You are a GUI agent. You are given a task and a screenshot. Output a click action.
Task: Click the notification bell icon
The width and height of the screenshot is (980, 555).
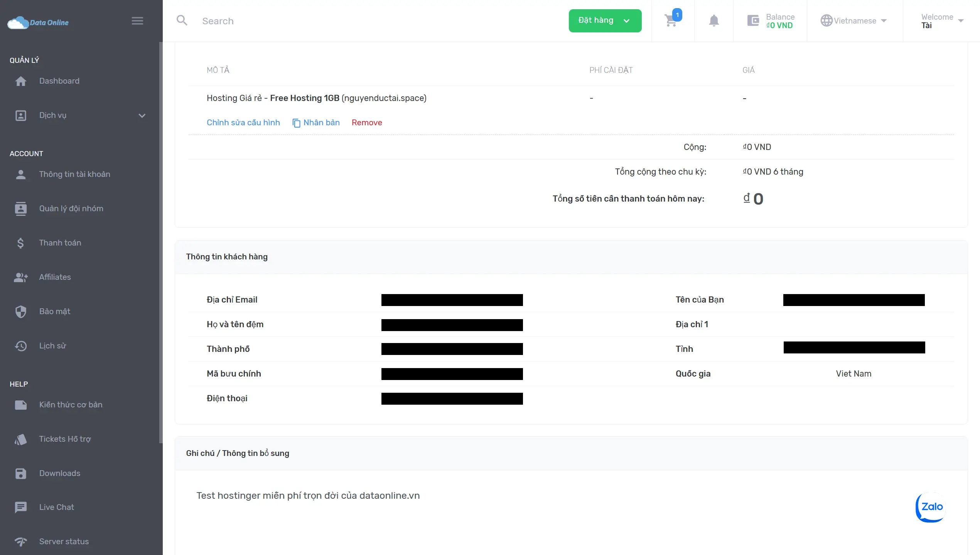click(x=714, y=21)
